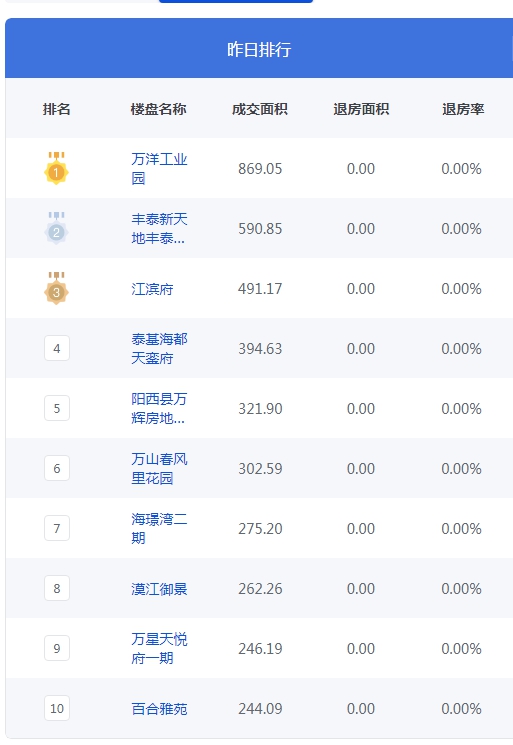Click the rank 5 number badge

pyautogui.click(x=57, y=408)
